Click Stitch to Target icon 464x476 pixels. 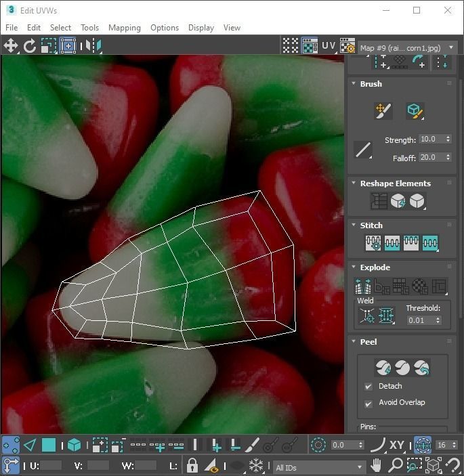(373, 243)
